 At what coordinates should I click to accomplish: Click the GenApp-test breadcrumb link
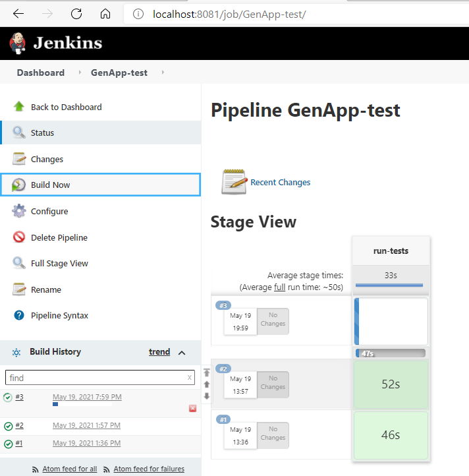(119, 73)
